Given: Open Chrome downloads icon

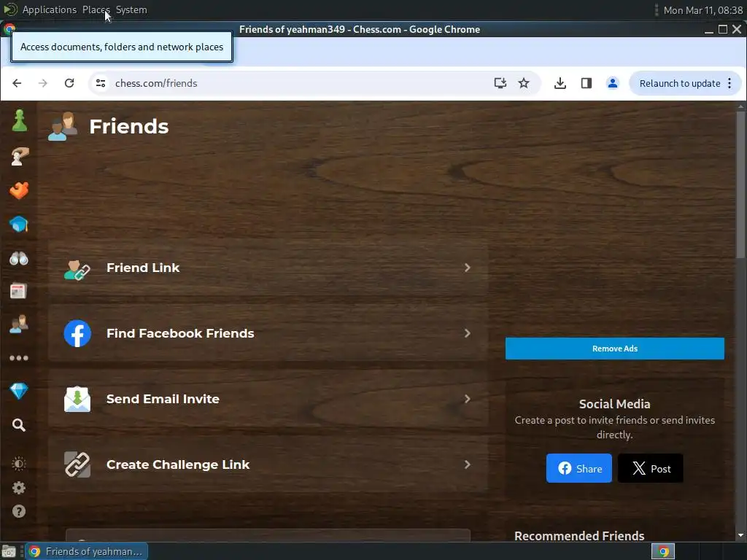Looking at the screenshot, I should 560,83.
